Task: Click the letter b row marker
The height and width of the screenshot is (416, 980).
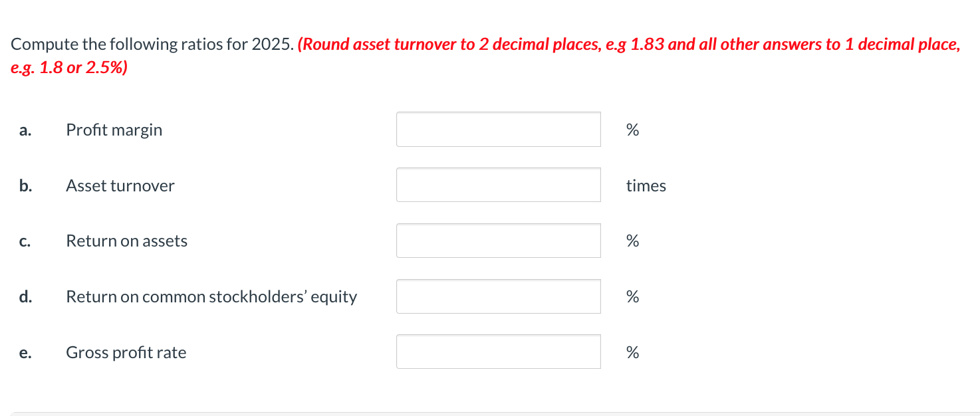Action: point(25,185)
